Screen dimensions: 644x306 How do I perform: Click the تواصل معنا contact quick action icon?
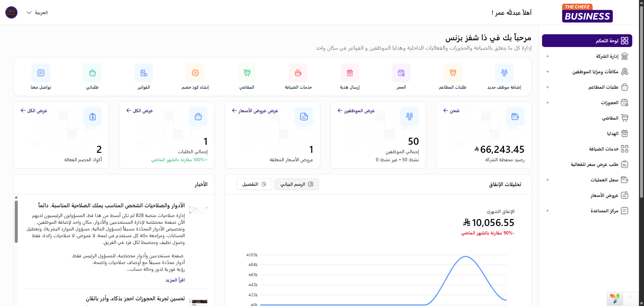pyautogui.click(x=41, y=73)
